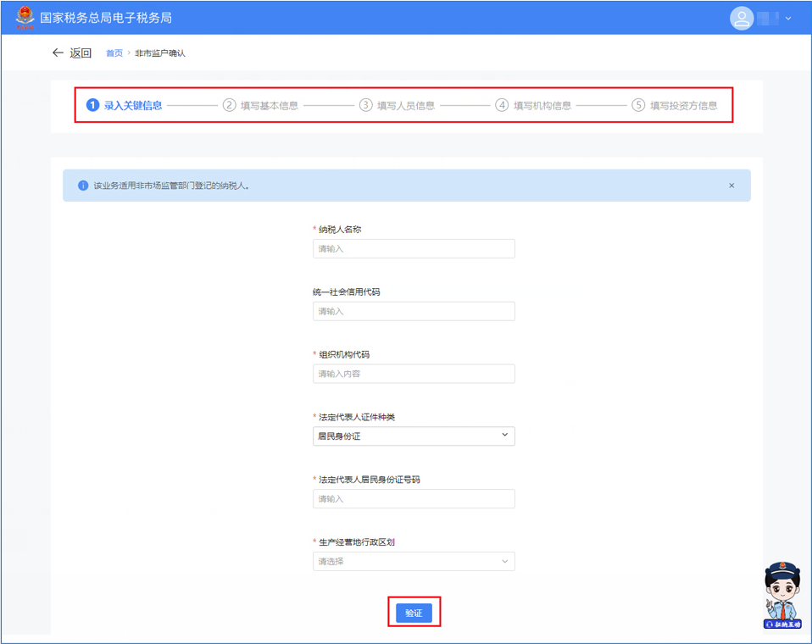Screen dimensions: 812x644
Task: Go to 首页 breadcrumb link
Action: pyautogui.click(x=114, y=53)
